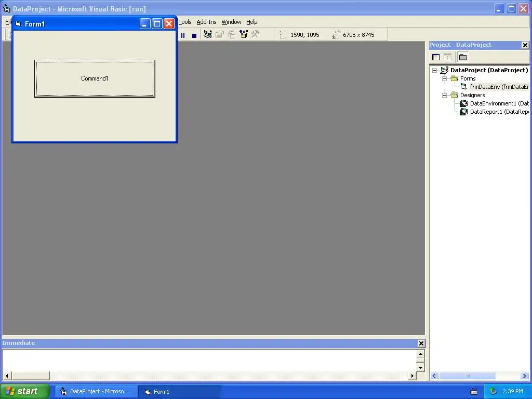The image size is (532, 399).
Task: Close the Immediate window
Action: click(x=421, y=343)
